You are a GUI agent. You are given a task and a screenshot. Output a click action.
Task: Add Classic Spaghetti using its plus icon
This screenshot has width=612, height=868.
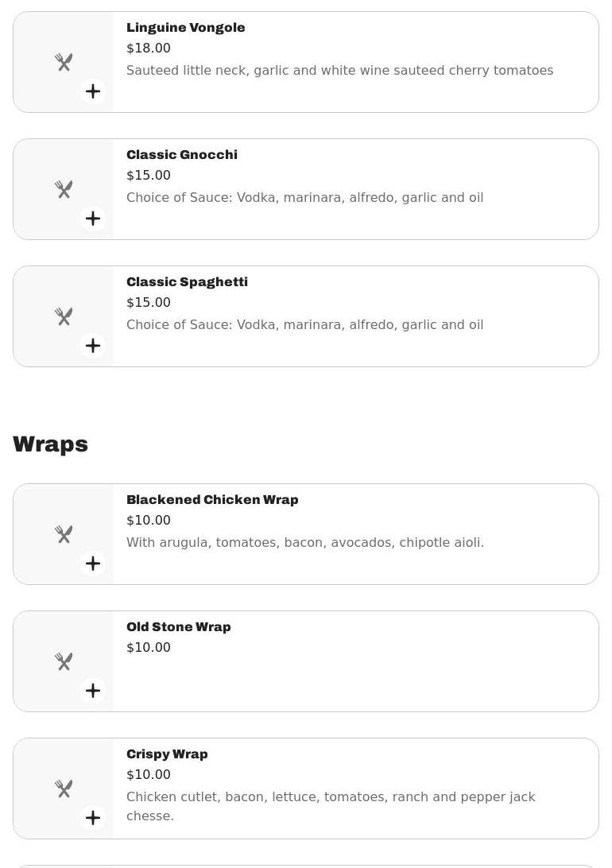(x=93, y=345)
